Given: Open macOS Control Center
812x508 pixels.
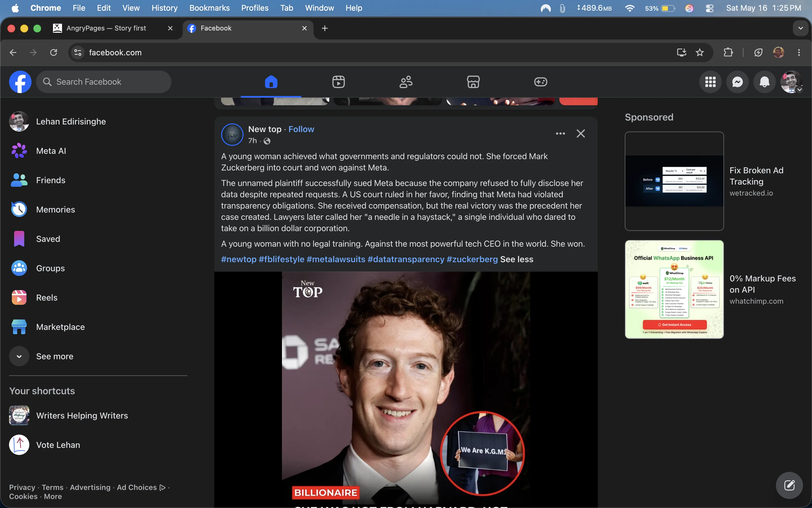Looking at the screenshot, I should tap(709, 8).
